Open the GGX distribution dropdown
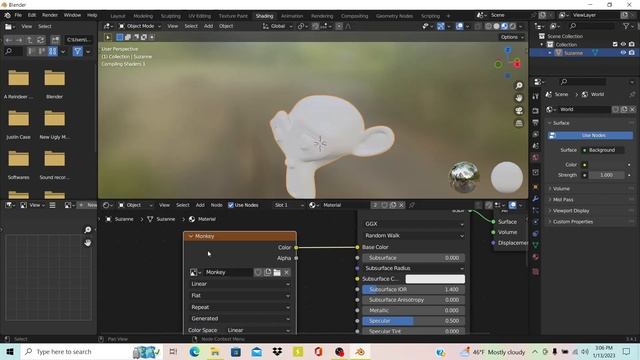This screenshot has height=360, width=640. point(414,224)
